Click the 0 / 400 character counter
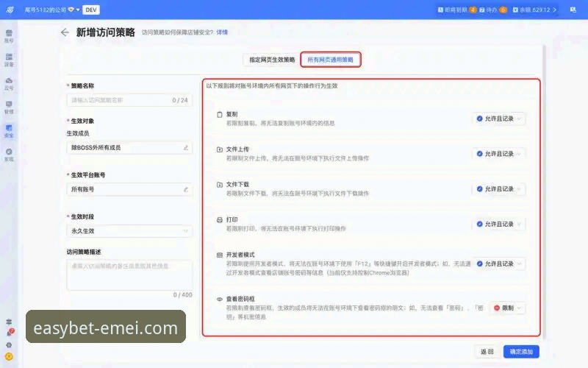Screen dimensions: 588x368 (x=182, y=295)
